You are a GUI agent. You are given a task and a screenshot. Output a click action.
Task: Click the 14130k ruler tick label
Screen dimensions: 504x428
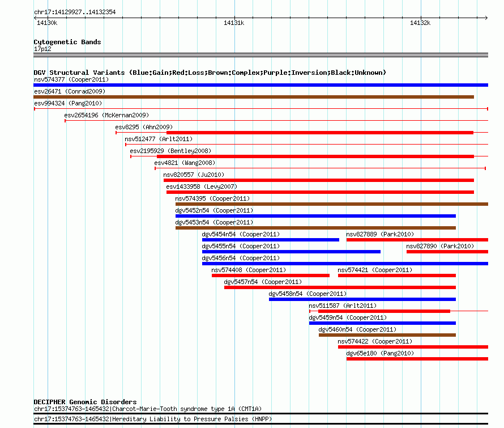coord(47,23)
